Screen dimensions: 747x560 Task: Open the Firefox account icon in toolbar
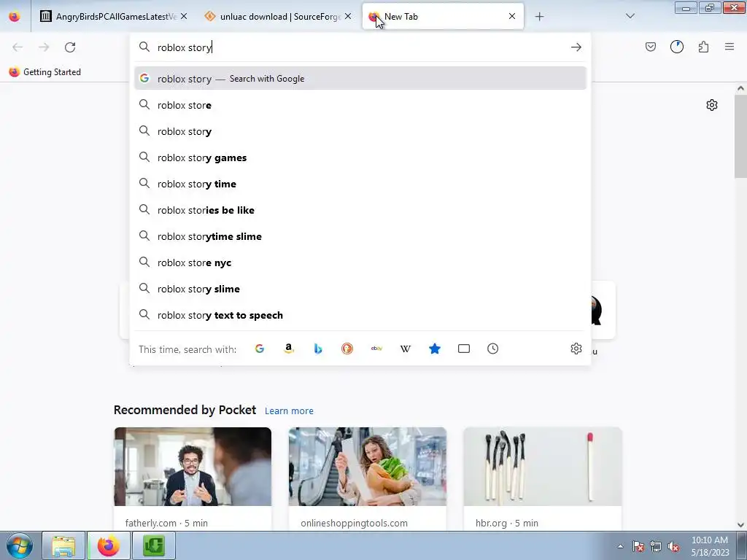(677, 47)
